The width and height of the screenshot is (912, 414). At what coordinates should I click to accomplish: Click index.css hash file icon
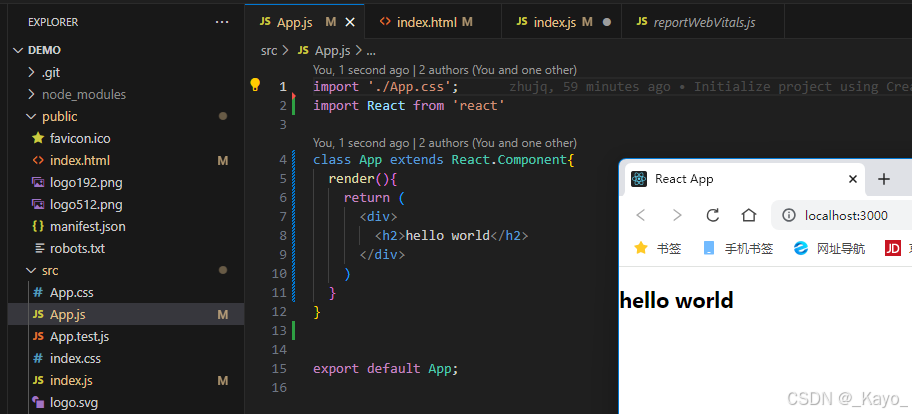point(38,358)
